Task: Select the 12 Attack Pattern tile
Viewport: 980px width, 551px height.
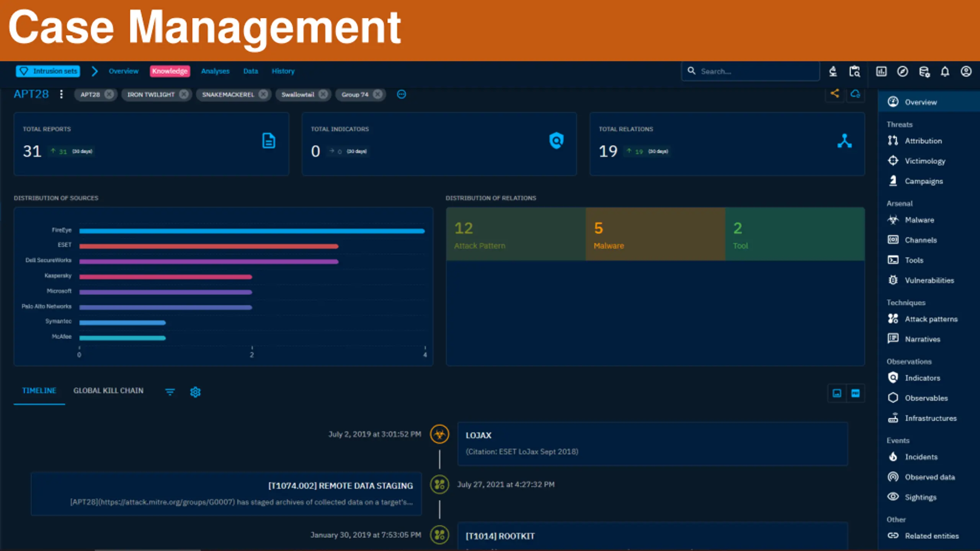Action: pyautogui.click(x=516, y=234)
